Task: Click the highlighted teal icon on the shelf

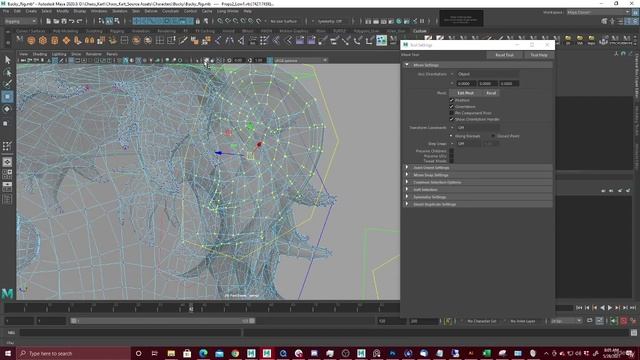Action: click(x=381, y=40)
